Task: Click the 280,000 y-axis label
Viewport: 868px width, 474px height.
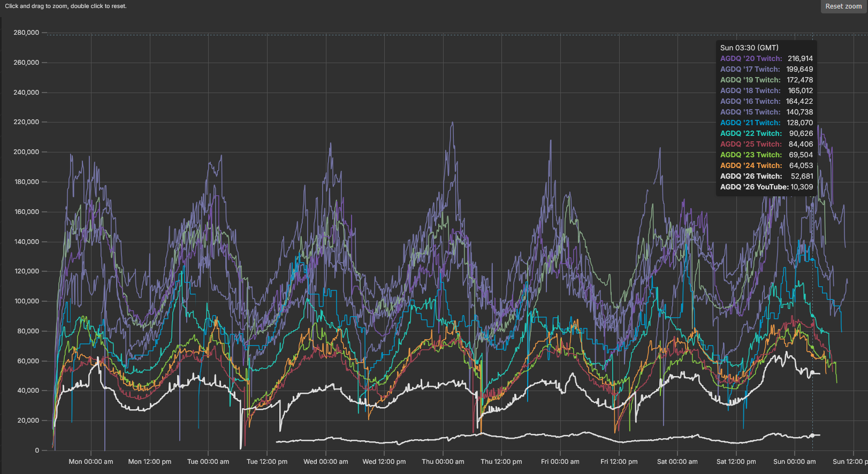Action: click(x=26, y=33)
